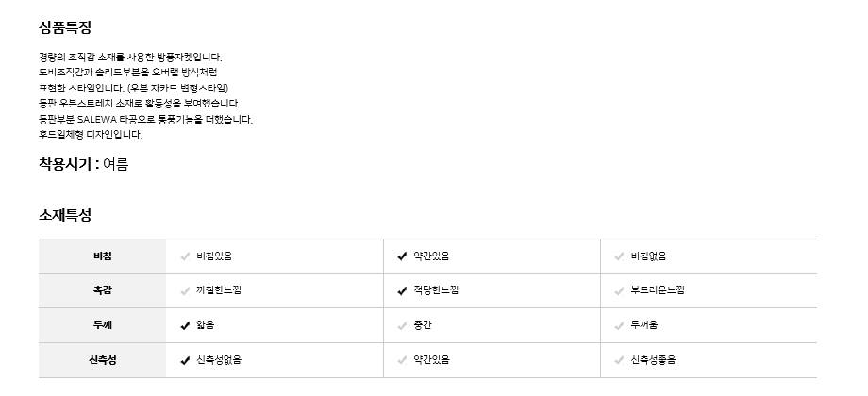Click the checkmark icon beside 부드러운느낌

[620, 291]
